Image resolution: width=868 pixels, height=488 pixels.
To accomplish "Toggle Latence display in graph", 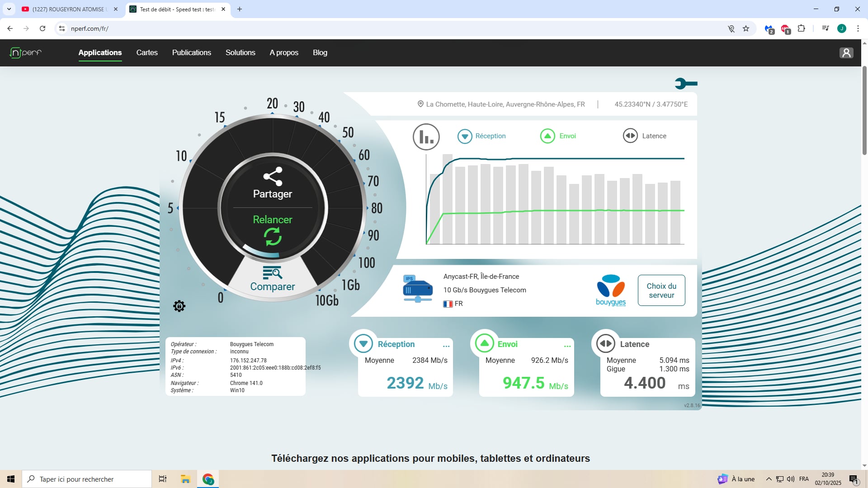I will point(644,136).
